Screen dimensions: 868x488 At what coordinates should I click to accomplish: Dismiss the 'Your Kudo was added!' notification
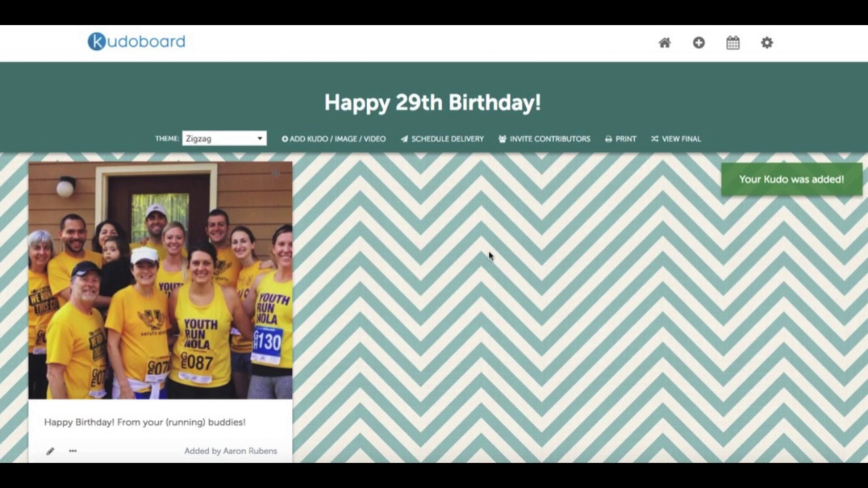pyautogui.click(x=791, y=180)
